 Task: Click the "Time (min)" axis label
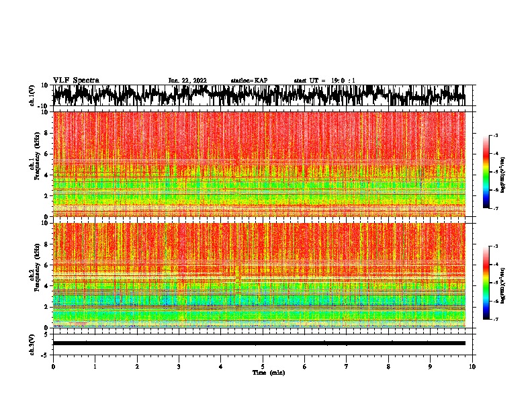tap(269, 373)
